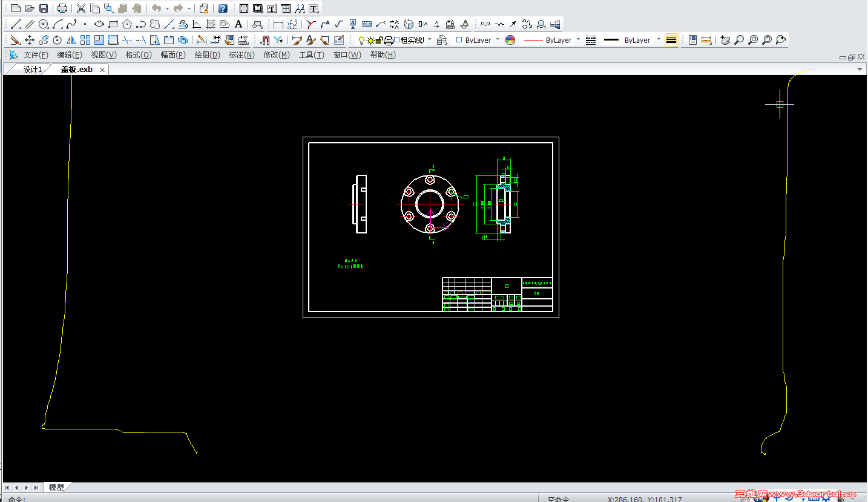Print the drawing with the printer icon
Viewport: 868px width, 502px height.
(62, 8)
